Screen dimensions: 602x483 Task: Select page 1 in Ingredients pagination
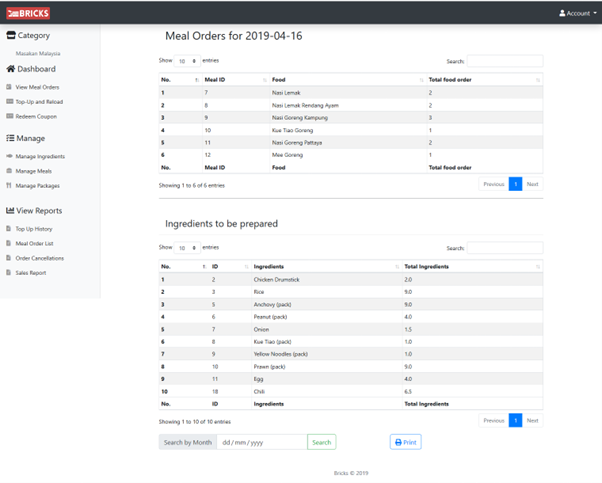click(516, 420)
